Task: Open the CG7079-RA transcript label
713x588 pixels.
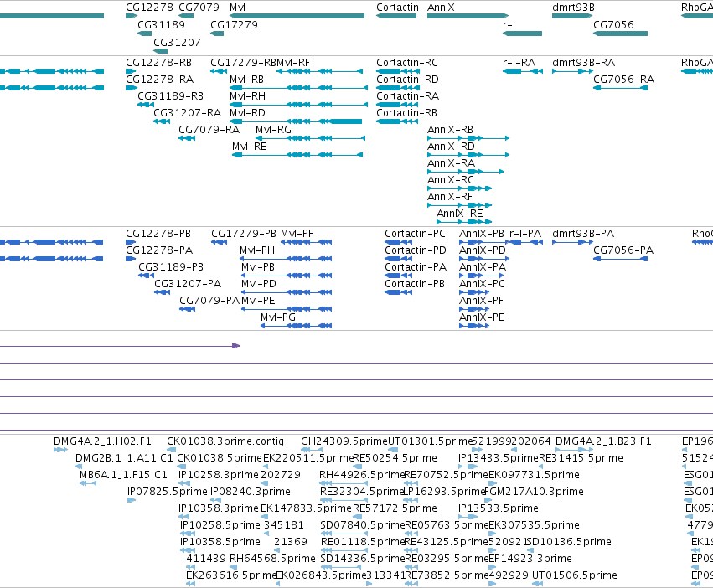Action: pyautogui.click(x=209, y=130)
